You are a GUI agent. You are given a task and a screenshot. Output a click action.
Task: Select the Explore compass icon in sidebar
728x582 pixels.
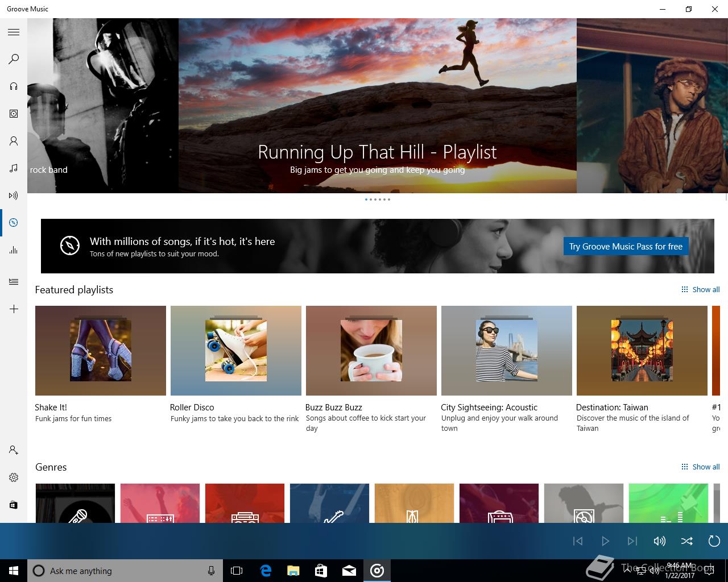point(14,223)
